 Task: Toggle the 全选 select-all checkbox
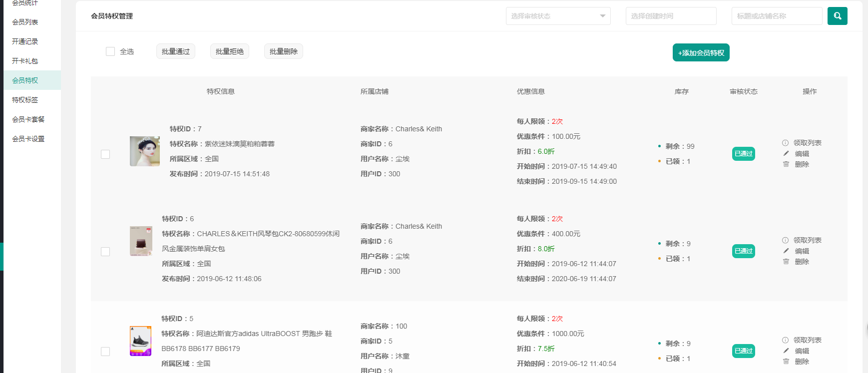(x=110, y=51)
